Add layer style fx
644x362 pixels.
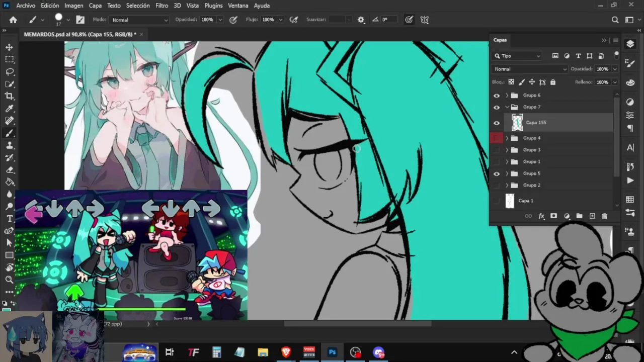[541, 216]
